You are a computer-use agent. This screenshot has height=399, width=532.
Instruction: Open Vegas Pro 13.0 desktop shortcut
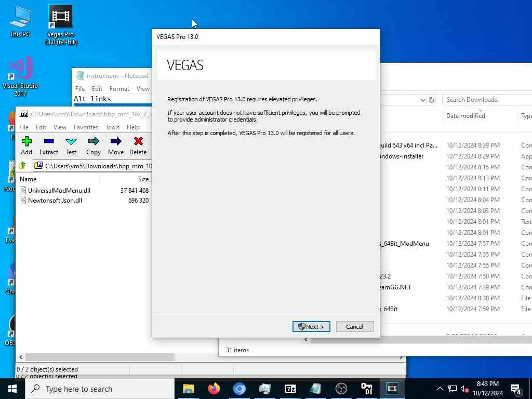point(60,25)
